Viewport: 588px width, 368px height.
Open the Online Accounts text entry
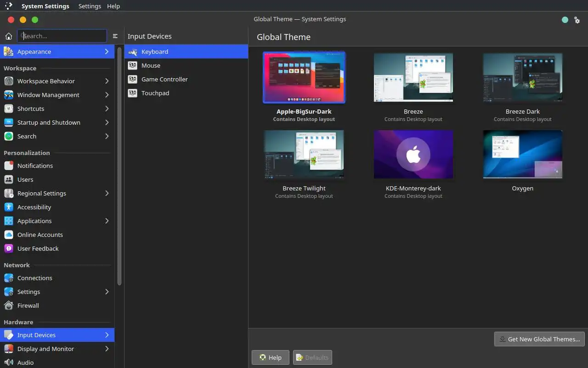click(x=40, y=235)
